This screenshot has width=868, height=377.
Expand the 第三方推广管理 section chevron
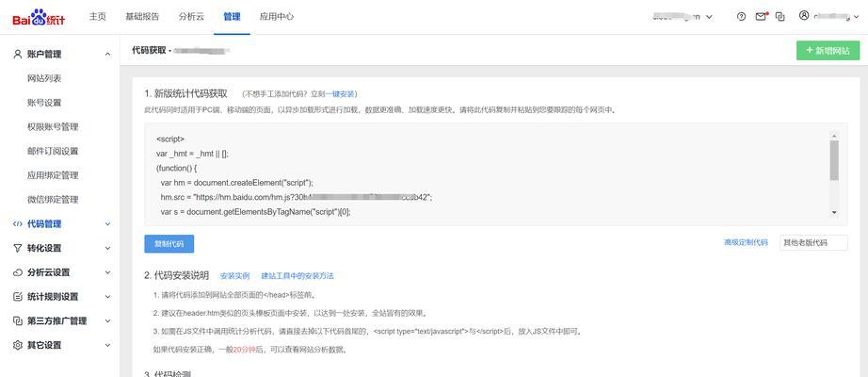pyautogui.click(x=107, y=321)
